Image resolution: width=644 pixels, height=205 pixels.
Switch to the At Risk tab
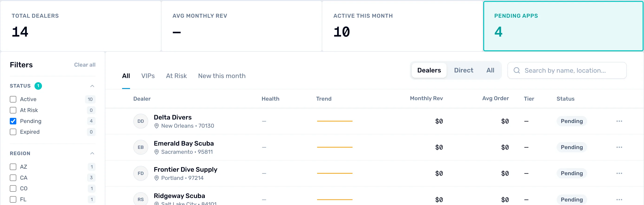(x=176, y=76)
